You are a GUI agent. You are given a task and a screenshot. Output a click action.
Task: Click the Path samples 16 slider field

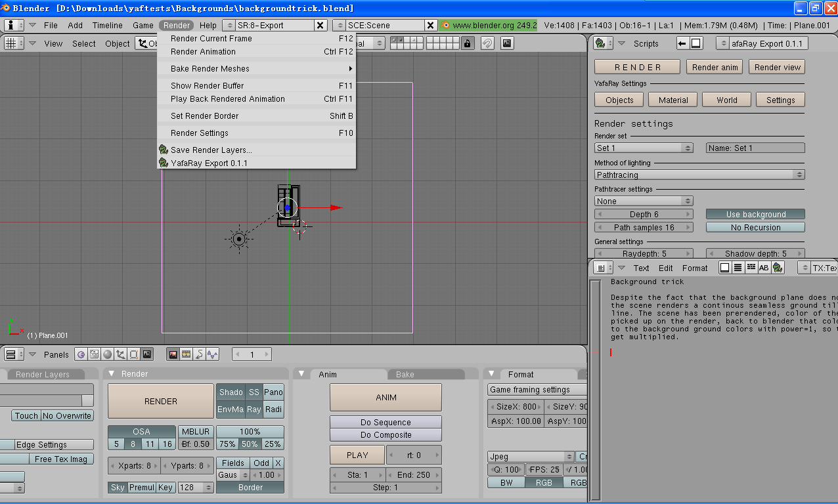(644, 228)
